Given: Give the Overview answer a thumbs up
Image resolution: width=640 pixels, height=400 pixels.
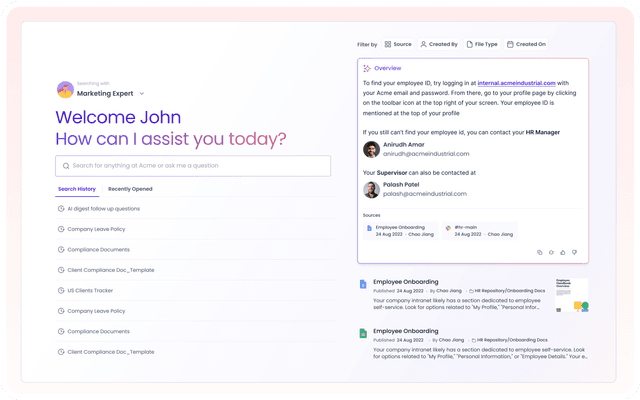Looking at the screenshot, I should coord(562,253).
